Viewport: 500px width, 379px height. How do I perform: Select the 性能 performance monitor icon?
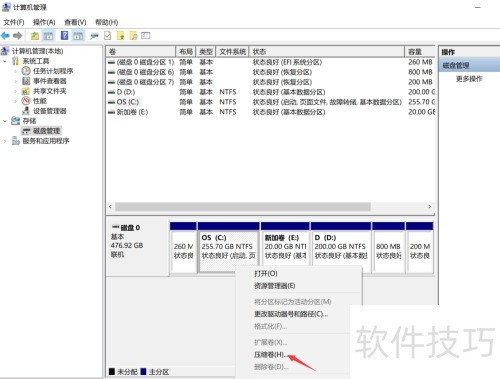click(x=26, y=101)
